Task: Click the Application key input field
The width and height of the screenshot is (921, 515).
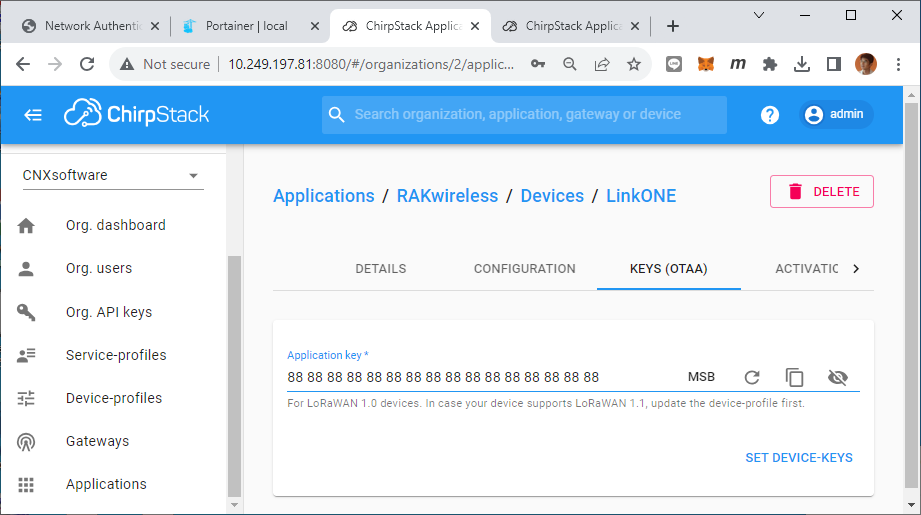Action: (481, 377)
